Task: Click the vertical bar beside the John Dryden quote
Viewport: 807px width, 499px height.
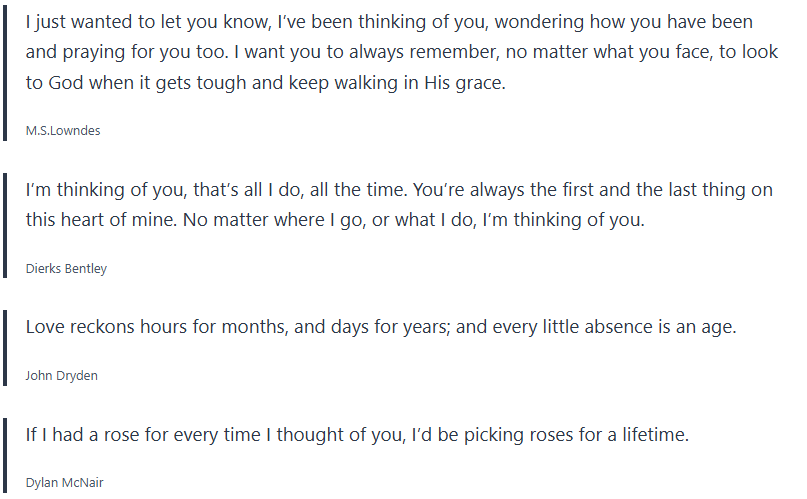Action: pyautogui.click(x=5, y=348)
